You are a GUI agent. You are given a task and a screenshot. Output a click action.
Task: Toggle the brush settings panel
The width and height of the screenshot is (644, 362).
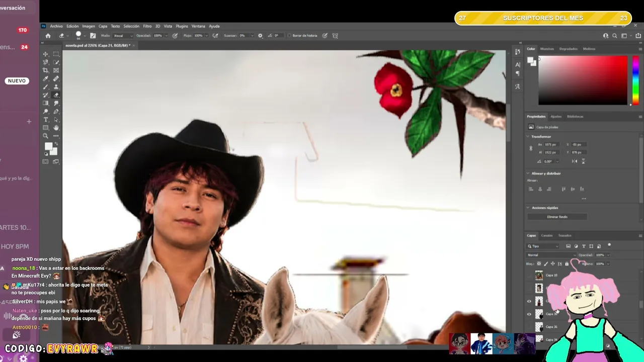93,36
